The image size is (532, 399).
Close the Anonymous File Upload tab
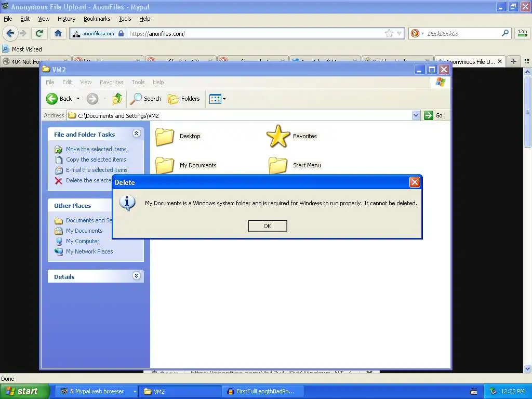click(x=499, y=61)
